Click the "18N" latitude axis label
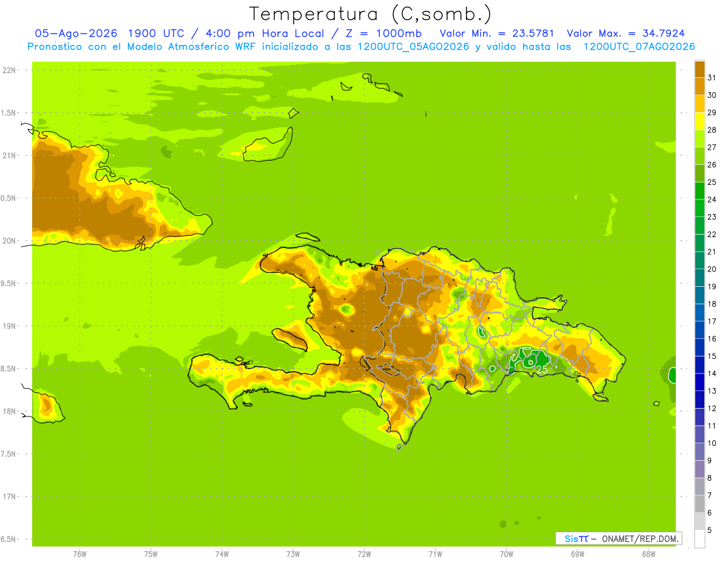This screenshot has height=562, width=728. click(x=10, y=411)
